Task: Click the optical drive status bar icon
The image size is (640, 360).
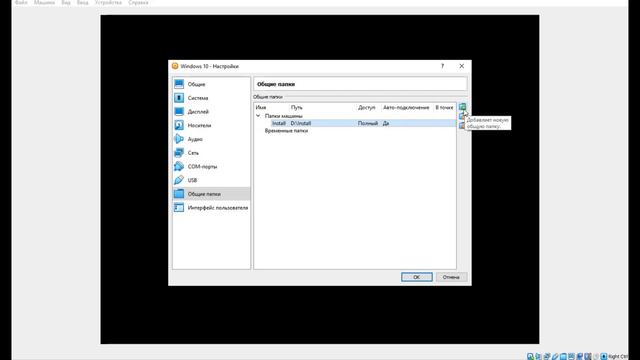Action: (x=538, y=356)
